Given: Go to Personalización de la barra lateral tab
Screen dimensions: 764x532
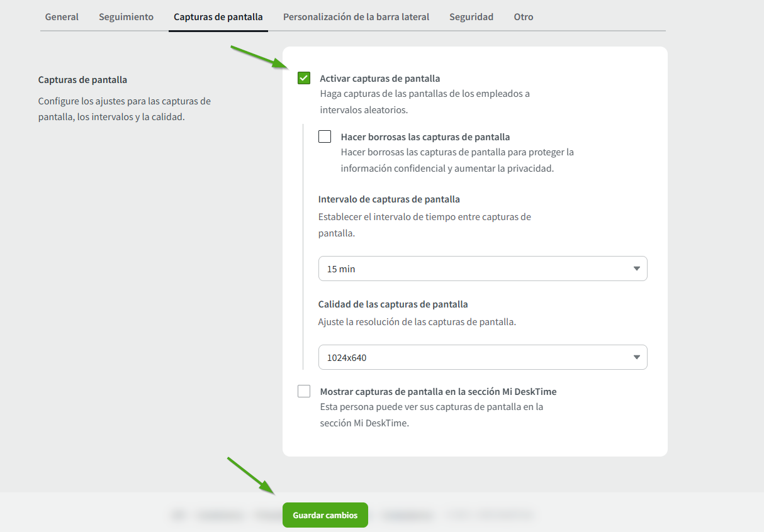Looking at the screenshot, I should coord(356,17).
